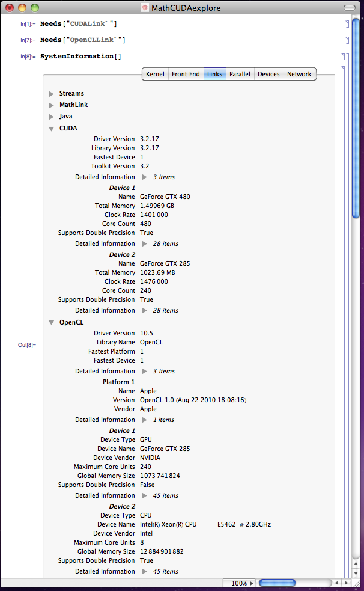Expand the Streams section

(52, 94)
